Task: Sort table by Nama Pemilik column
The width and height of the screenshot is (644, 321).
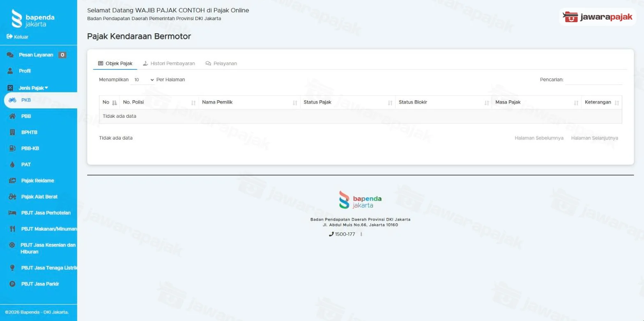Action: pos(249,102)
